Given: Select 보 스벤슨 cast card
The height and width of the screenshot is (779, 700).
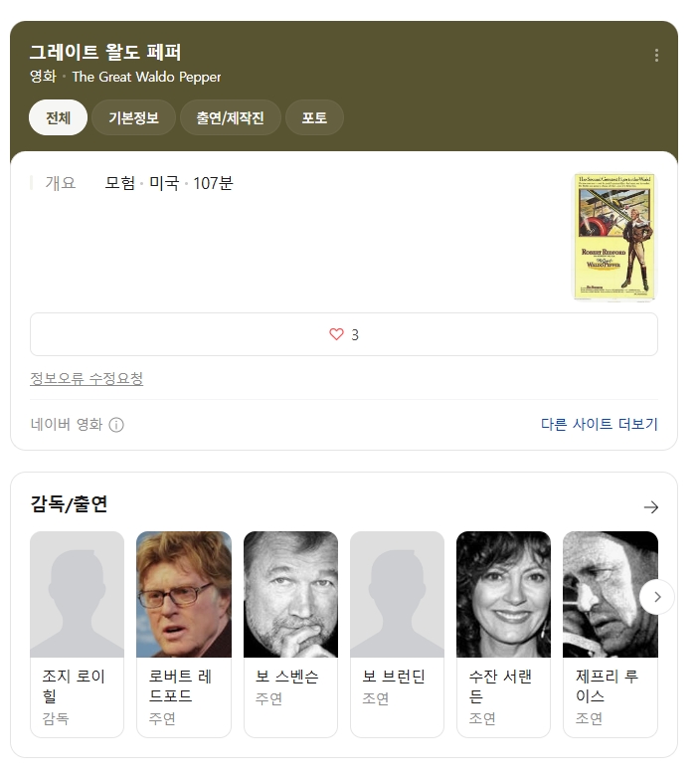Looking at the screenshot, I should pyautogui.click(x=290, y=634).
